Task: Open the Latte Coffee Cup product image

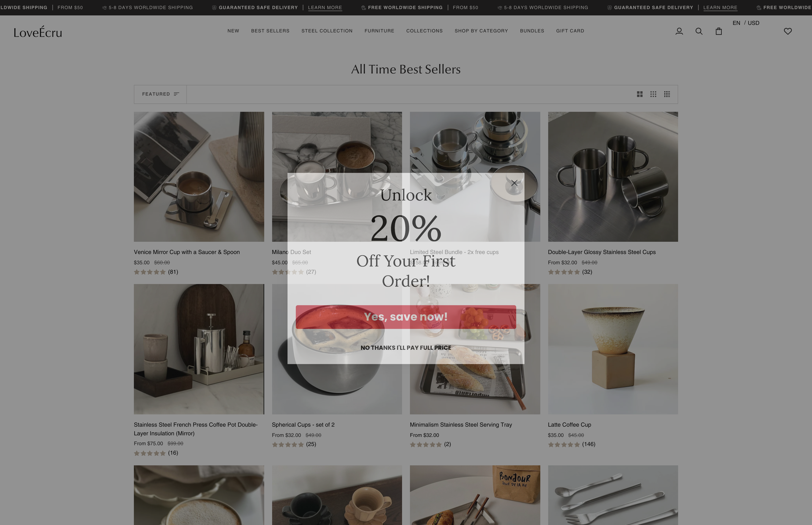Action: [613, 349]
